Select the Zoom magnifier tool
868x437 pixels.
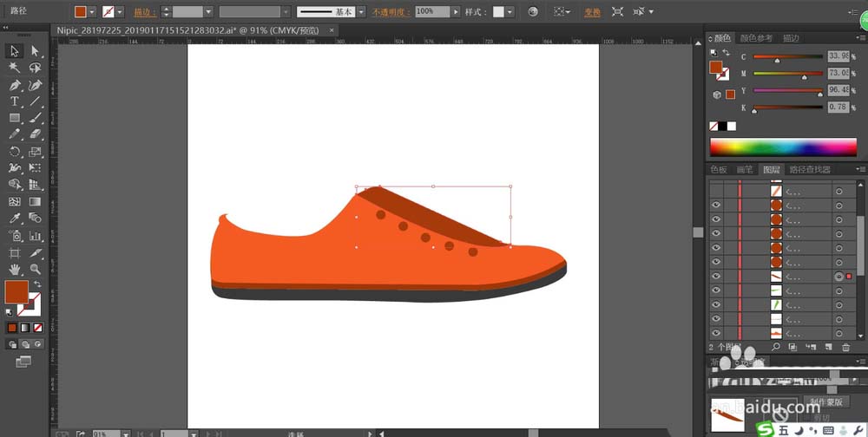pyautogui.click(x=36, y=270)
